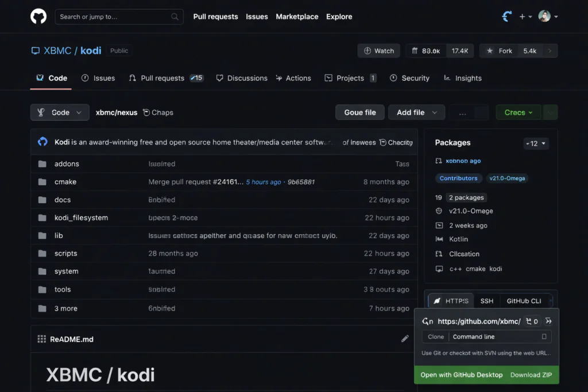The image size is (588, 392).
Task: Open the docs folder
Action: [x=62, y=200]
